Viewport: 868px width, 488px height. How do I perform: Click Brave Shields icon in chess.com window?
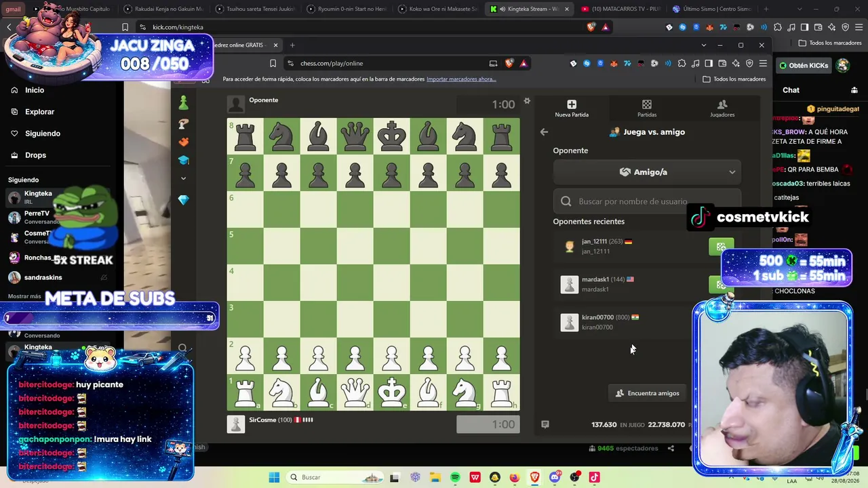pos(509,63)
